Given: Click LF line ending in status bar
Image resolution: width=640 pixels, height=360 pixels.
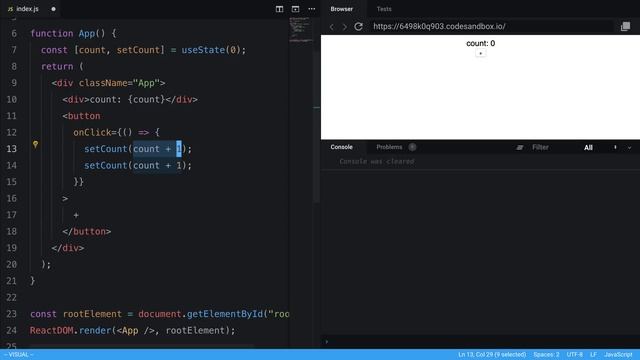Looking at the screenshot, I should pos(593,355).
